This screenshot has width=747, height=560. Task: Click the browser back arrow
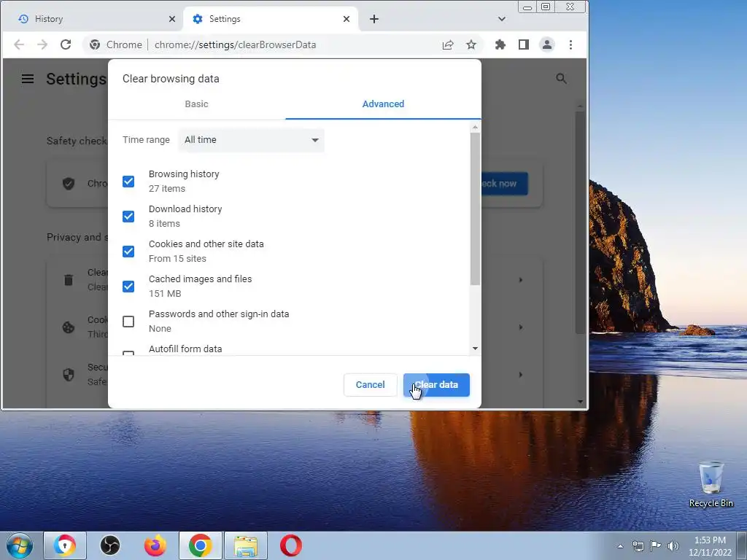click(x=19, y=44)
